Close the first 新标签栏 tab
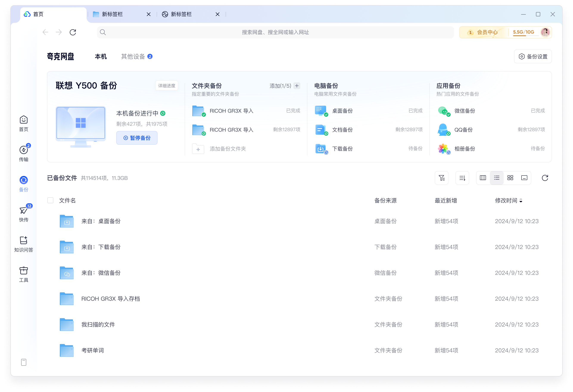This screenshot has width=573, height=392. [148, 14]
